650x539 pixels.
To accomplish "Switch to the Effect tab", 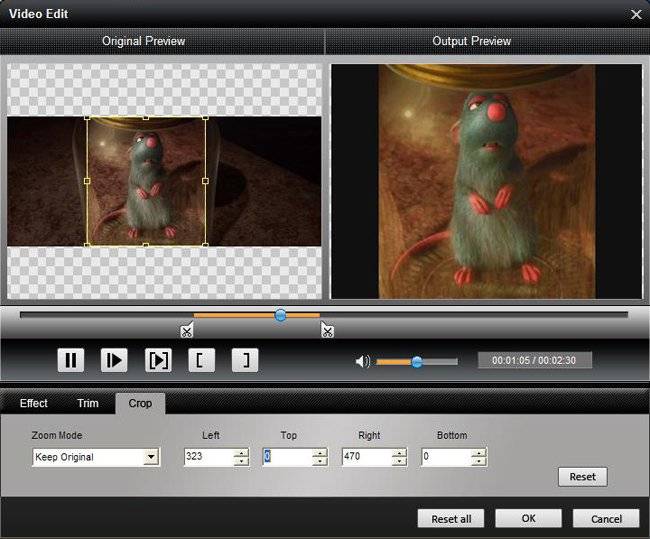I will (34, 403).
